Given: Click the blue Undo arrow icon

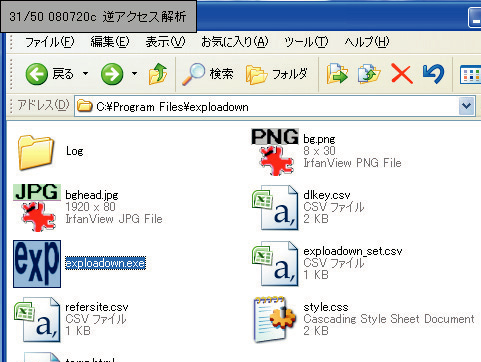Looking at the screenshot, I should (x=433, y=74).
